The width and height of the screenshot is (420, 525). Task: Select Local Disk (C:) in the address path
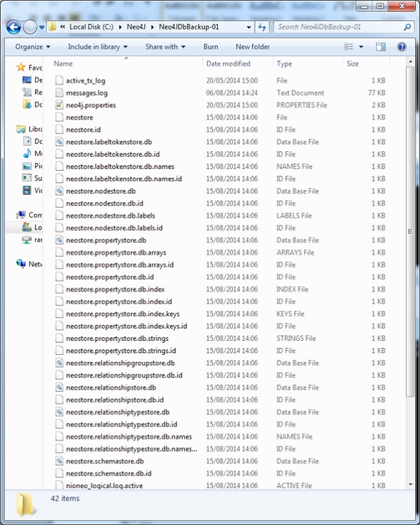(91, 27)
